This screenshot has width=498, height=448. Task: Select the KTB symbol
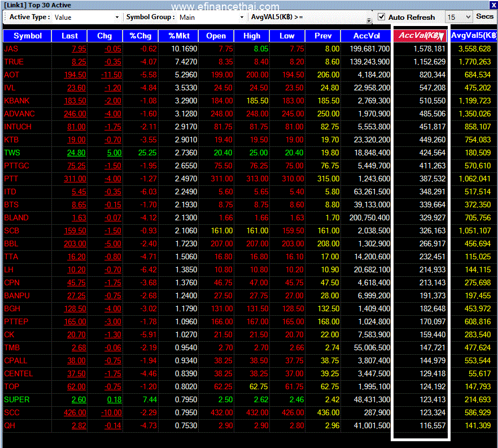point(11,140)
